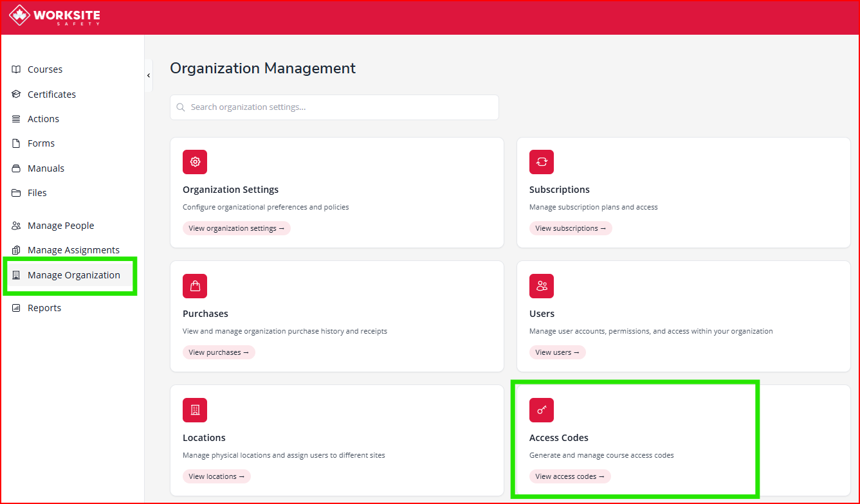Go to Actions in the sidebar
The image size is (860, 504).
[x=43, y=119]
